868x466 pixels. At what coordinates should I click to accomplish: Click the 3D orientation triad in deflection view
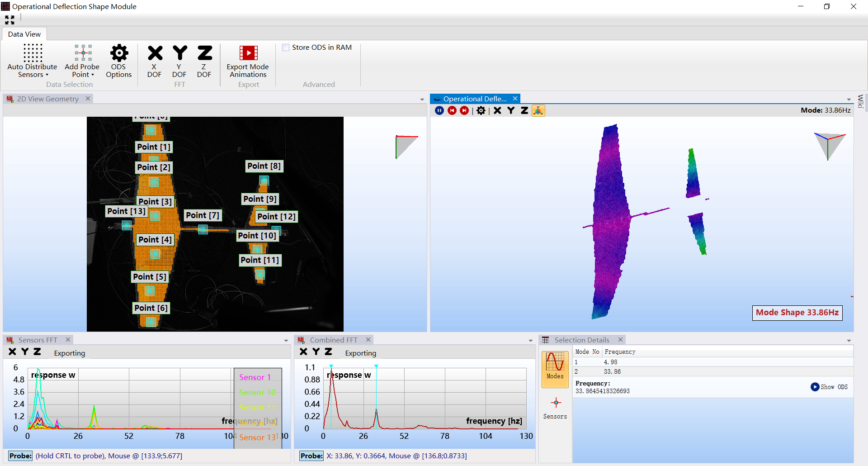(830, 146)
